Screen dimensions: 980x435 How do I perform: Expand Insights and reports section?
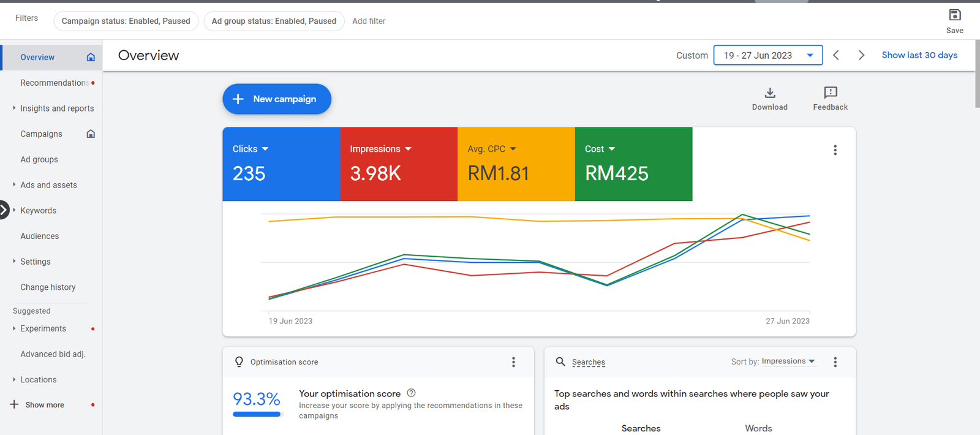pos(14,108)
